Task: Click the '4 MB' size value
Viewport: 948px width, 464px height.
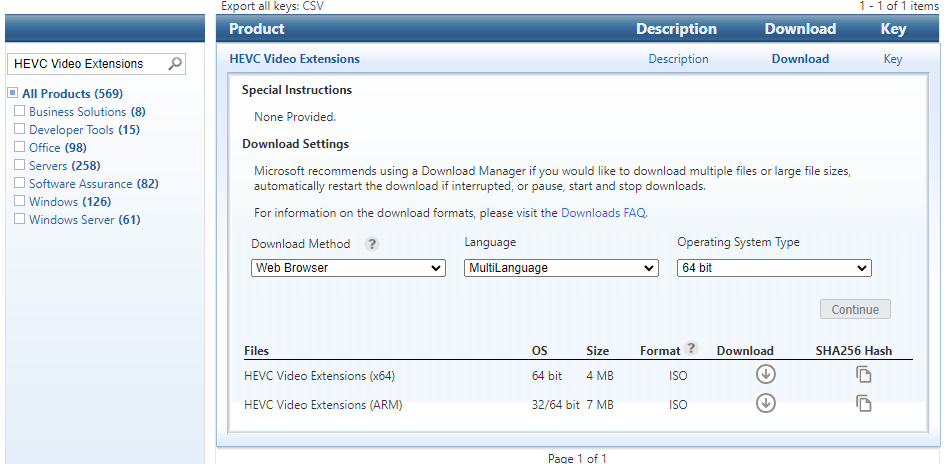Action: (600, 376)
